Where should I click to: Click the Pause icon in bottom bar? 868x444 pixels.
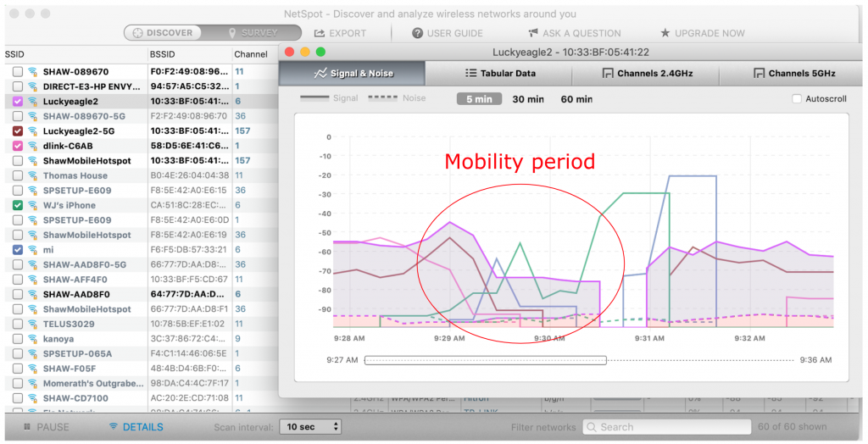tap(22, 427)
